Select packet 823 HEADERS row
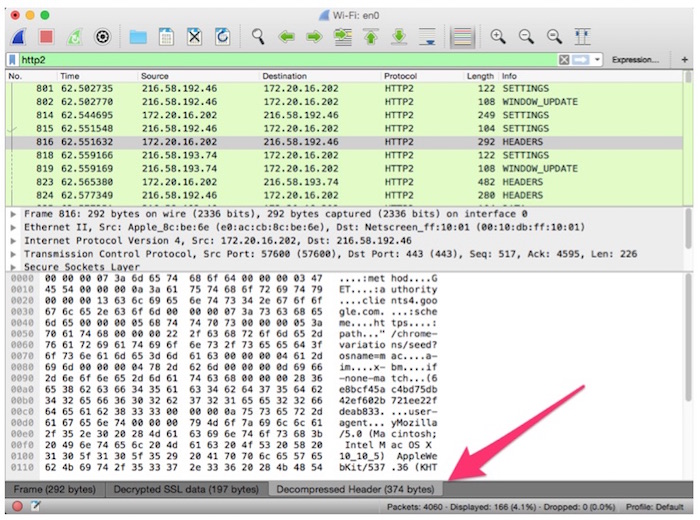The image size is (700, 520). (344, 182)
